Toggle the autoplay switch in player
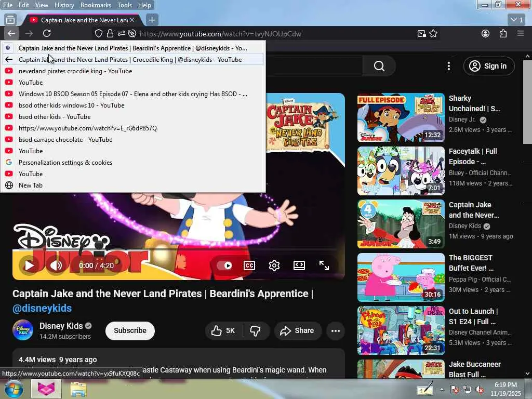 pyautogui.click(x=224, y=265)
